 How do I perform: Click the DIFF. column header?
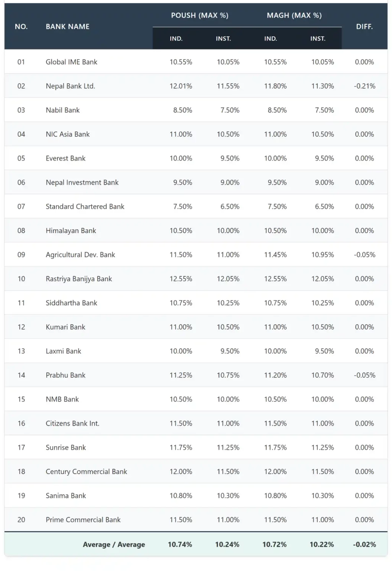pyautogui.click(x=364, y=27)
